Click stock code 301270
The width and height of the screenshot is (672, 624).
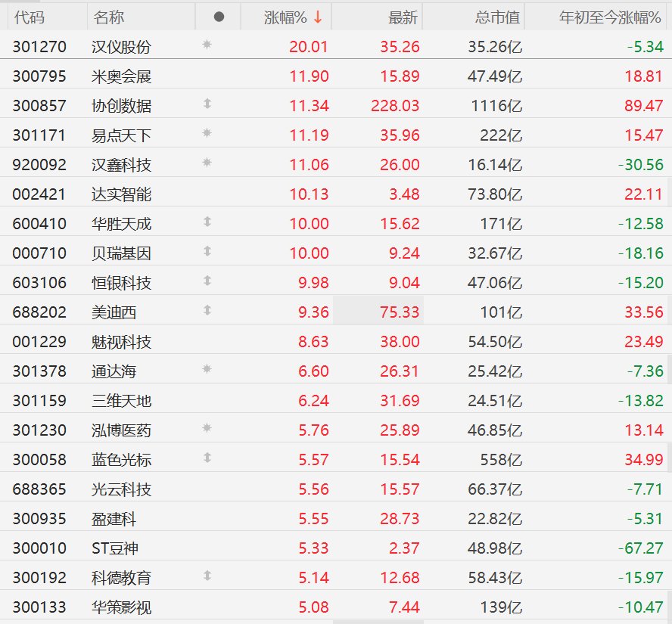pos(39,47)
